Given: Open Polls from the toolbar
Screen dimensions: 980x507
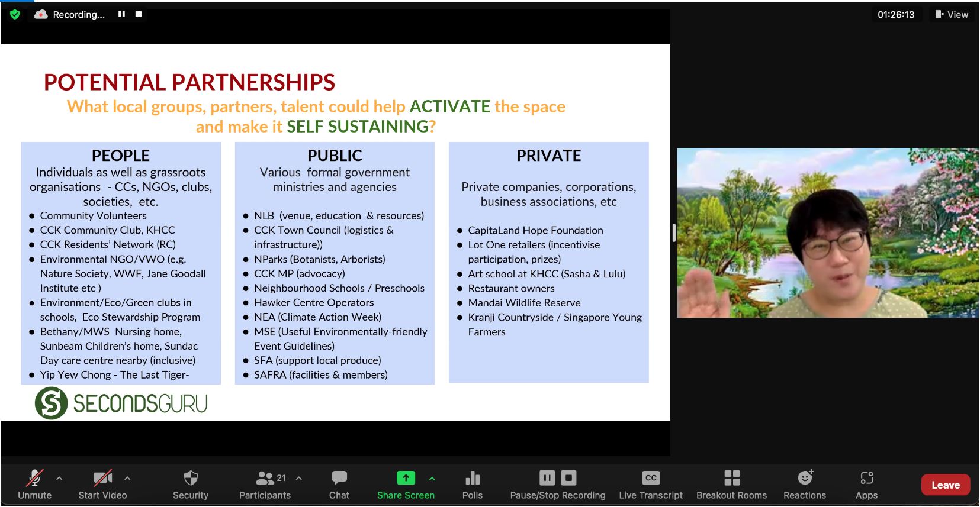Looking at the screenshot, I should click(x=473, y=485).
